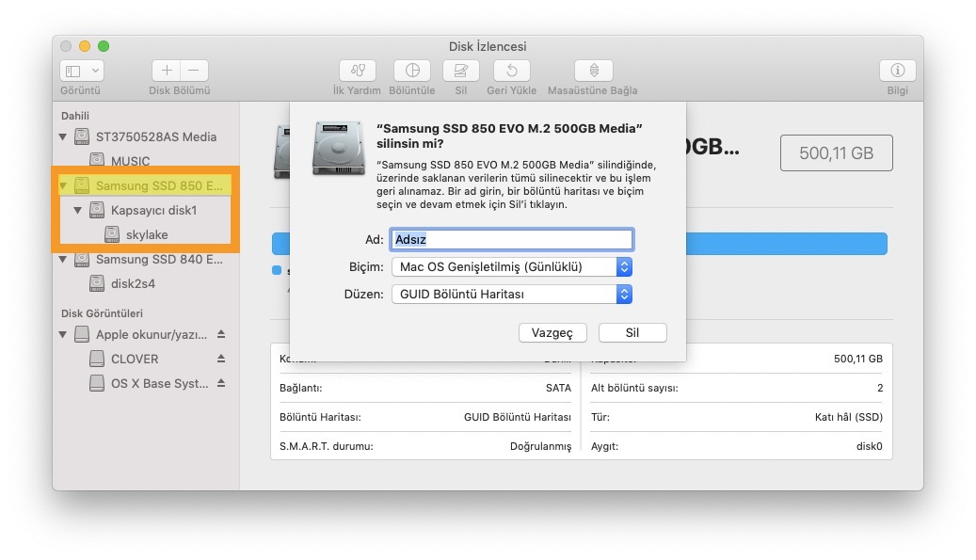976x560 pixels.
Task: Eject the OS X Base System volume
Action: (221, 383)
